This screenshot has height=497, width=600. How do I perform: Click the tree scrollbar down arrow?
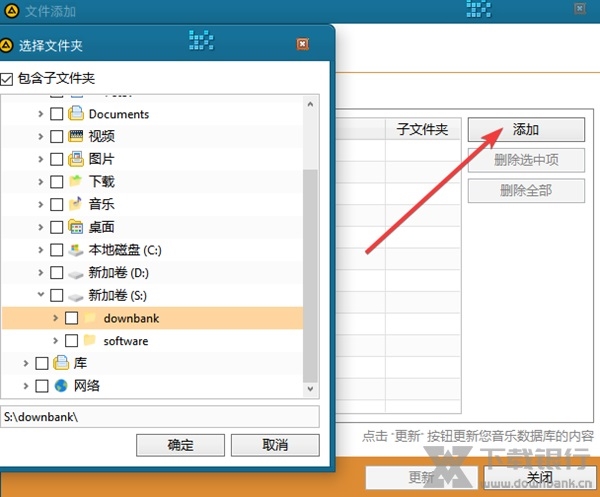click(310, 389)
